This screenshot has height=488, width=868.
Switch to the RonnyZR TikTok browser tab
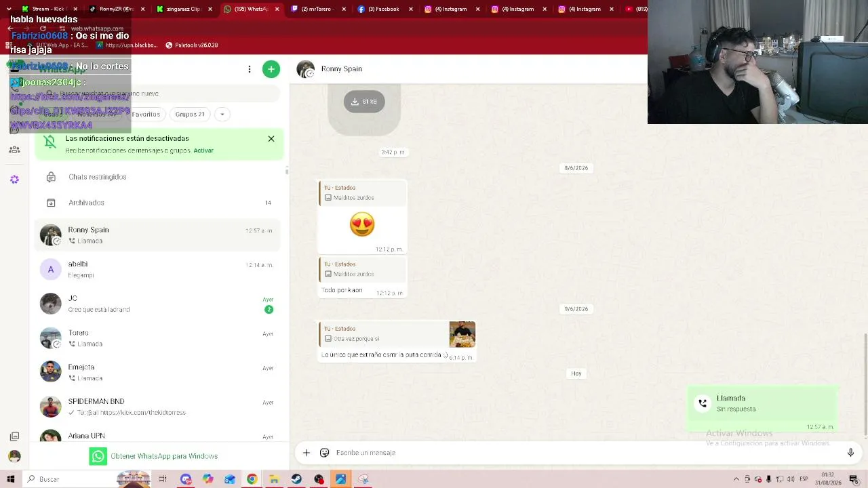click(x=117, y=9)
